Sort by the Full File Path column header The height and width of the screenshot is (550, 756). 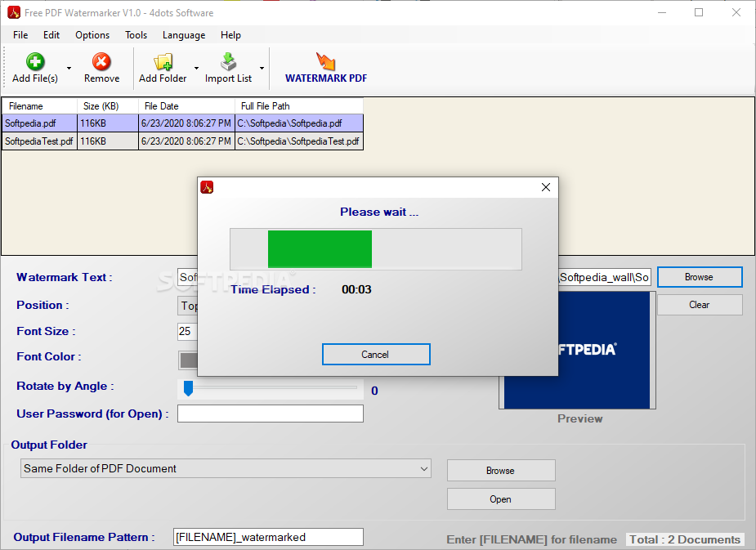coord(299,106)
